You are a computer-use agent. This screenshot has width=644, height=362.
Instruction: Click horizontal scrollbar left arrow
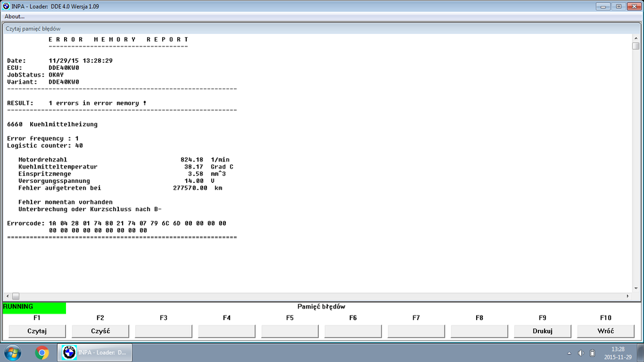pos(8,296)
